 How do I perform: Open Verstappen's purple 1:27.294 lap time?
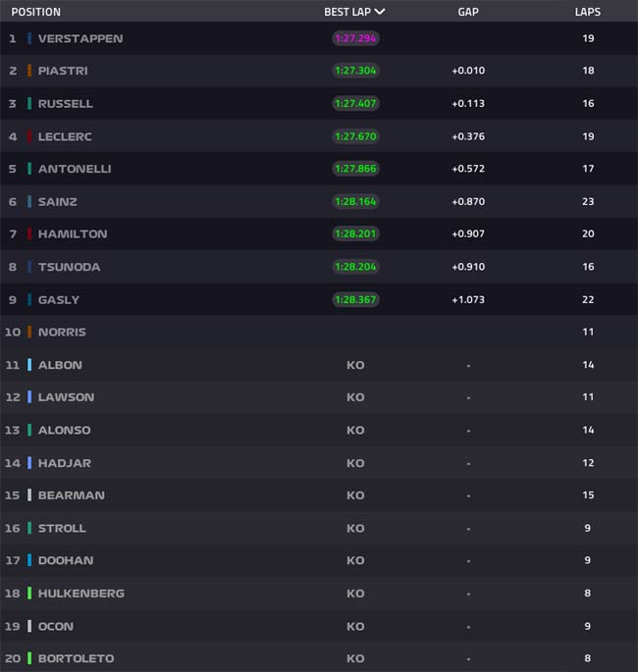(355, 38)
